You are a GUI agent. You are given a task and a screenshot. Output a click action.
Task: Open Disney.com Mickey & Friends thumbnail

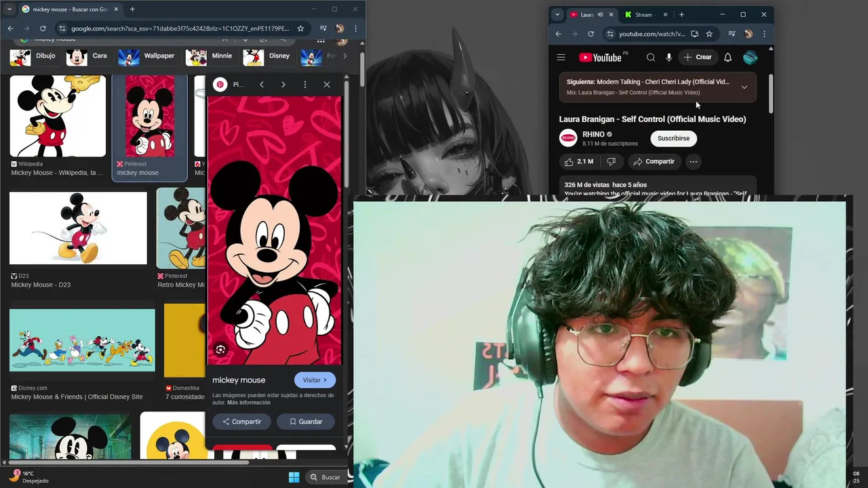tap(82, 340)
